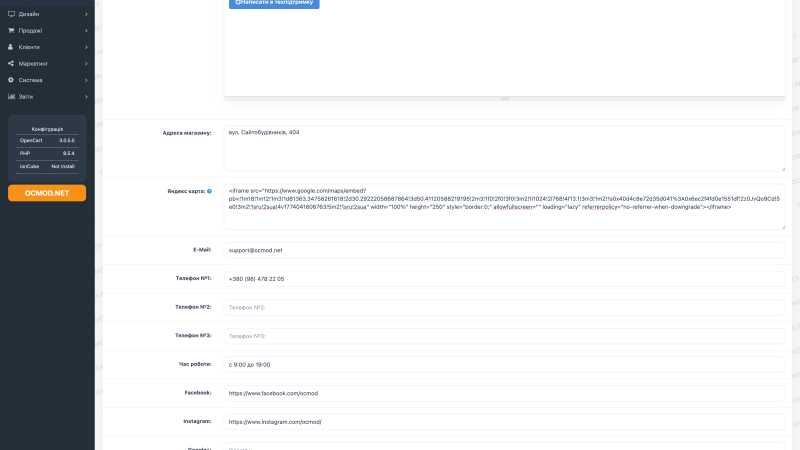The image size is (800, 450).
Task: Click the ionCube Not Install row
Action: coord(47,166)
